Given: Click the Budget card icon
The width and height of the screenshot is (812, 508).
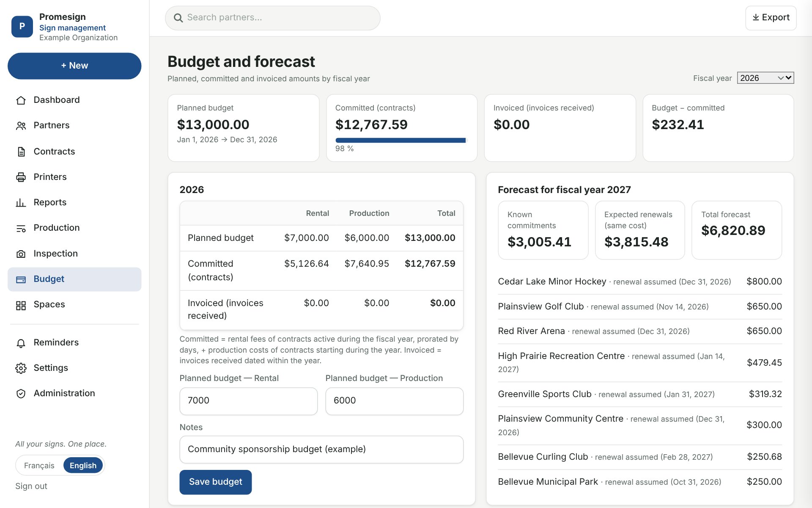Looking at the screenshot, I should 21,279.
